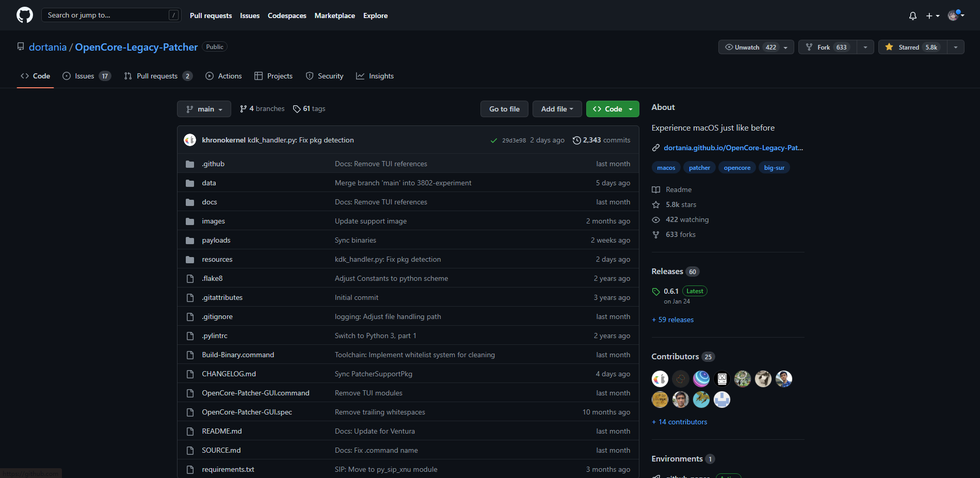
Task: Expand the main branch selector
Action: pos(204,109)
